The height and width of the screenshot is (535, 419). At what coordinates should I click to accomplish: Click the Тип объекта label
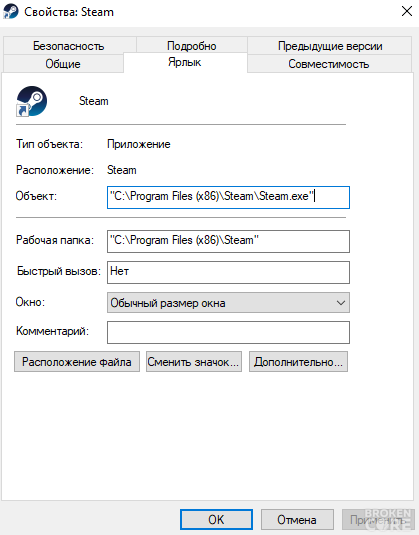[x=49, y=144]
